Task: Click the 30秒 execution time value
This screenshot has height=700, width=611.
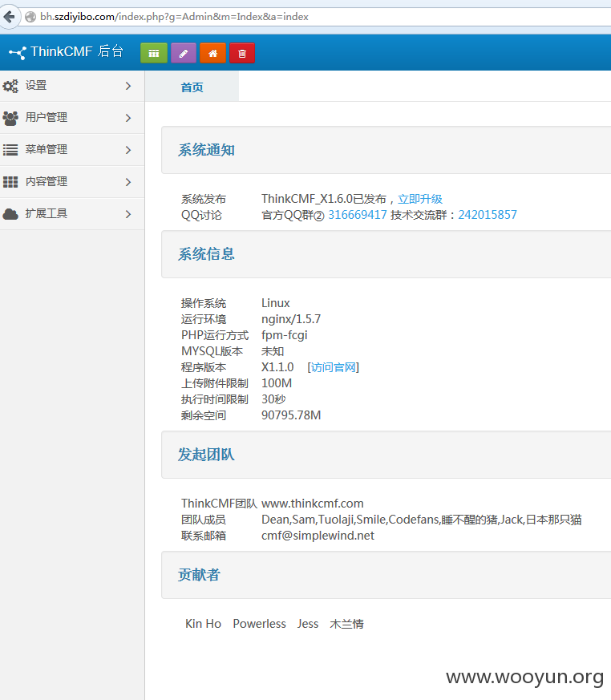Action: (x=273, y=399)
